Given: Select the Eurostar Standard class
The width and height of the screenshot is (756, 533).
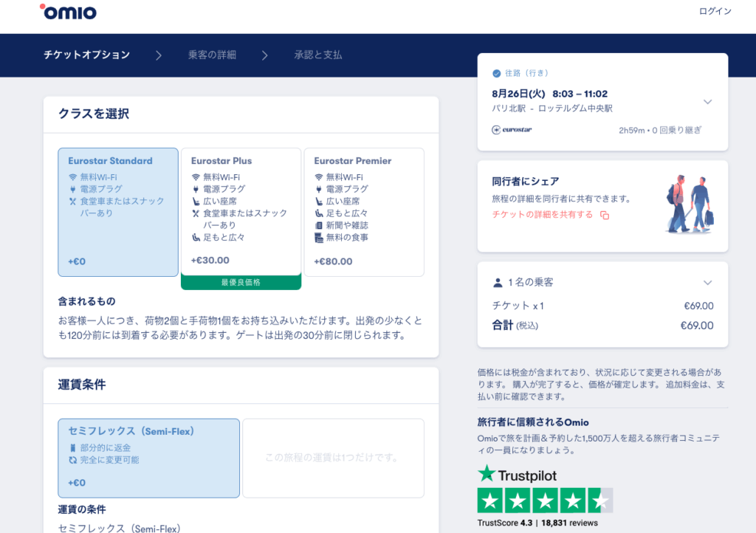Looking at the screenshot, I should coord(118,212).
